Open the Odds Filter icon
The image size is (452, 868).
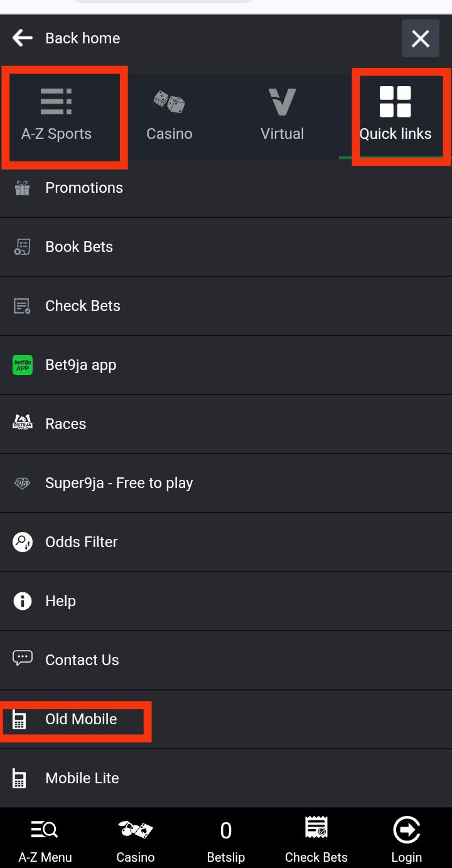pos(23,542)
